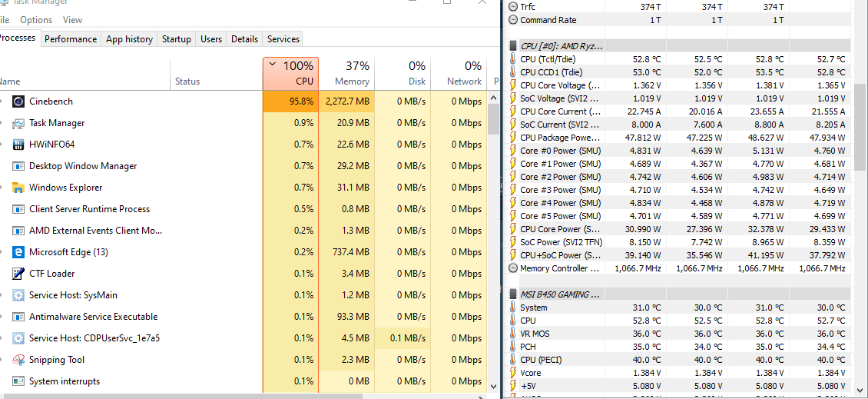Click the CPU Package Power lightning icon
Screen dimensions: 868x399
[x=512, y=138]
